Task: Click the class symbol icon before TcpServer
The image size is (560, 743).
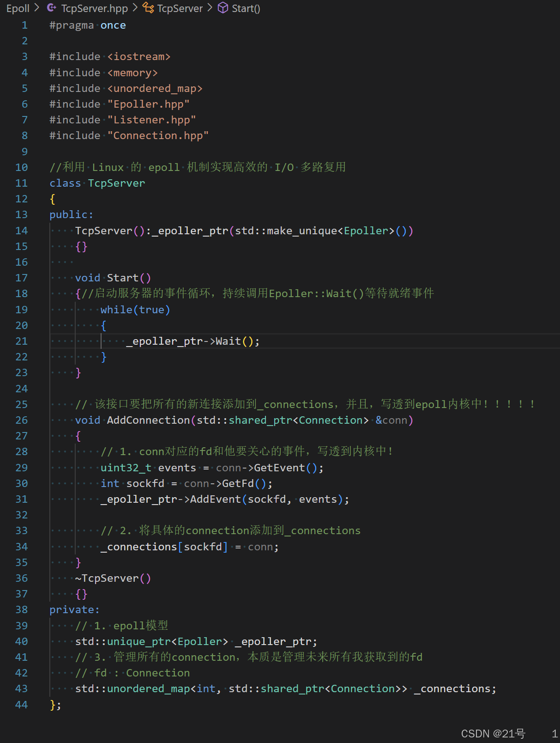Action: pyautogui.click(x=148, y=8)
